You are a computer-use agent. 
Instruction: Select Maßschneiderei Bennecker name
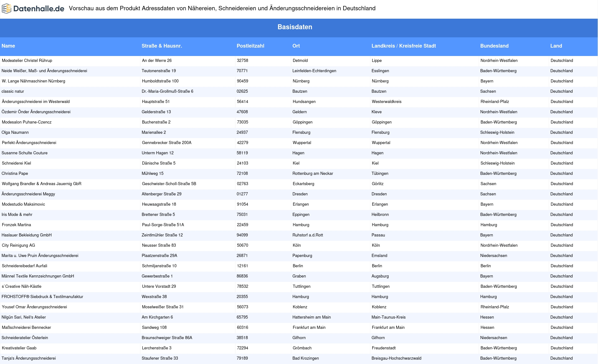26,327
